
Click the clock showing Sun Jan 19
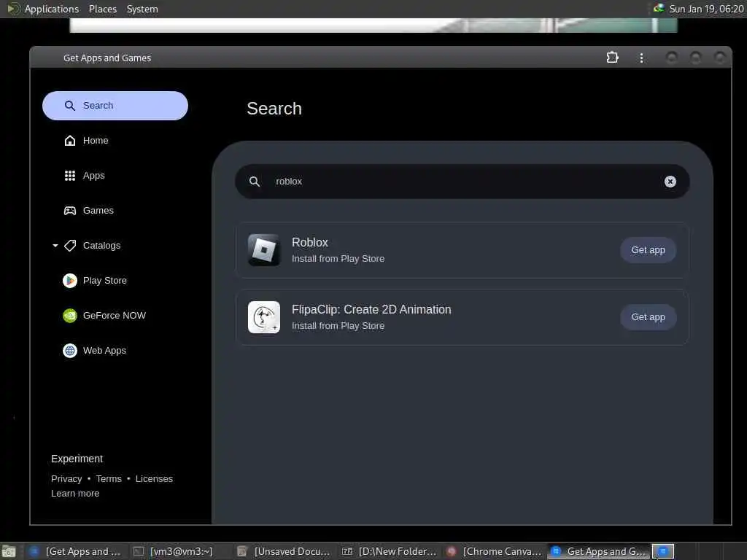coord(706,9)
